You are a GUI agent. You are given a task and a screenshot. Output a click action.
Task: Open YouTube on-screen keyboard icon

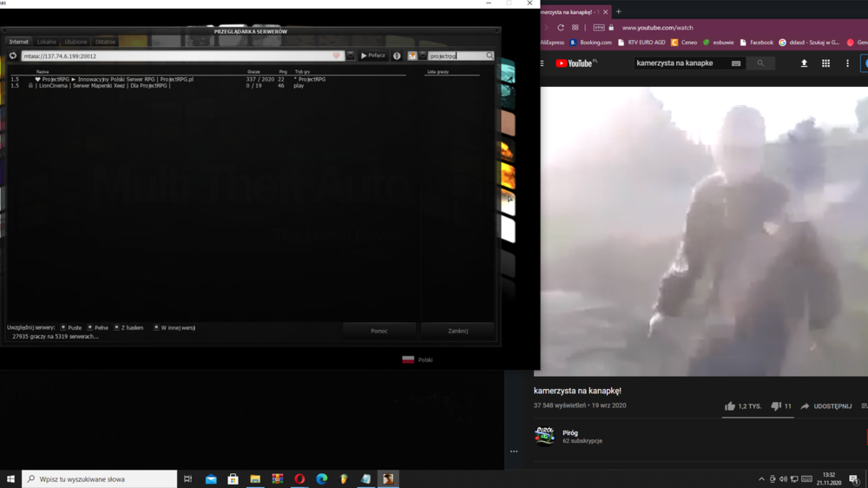tap(736, 63)
